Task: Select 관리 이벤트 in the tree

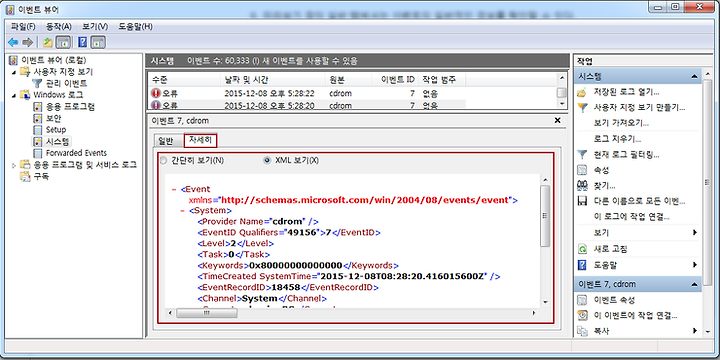Action: [x=66, y=84]
